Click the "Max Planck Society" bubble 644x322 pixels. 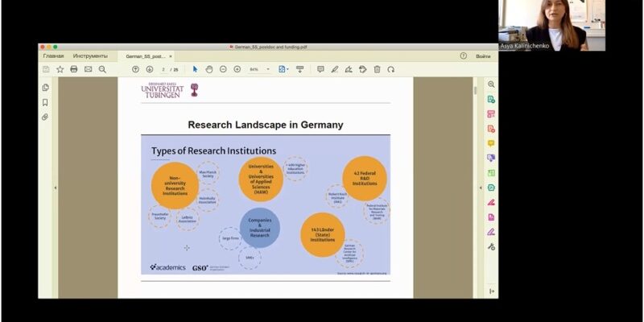208,174
